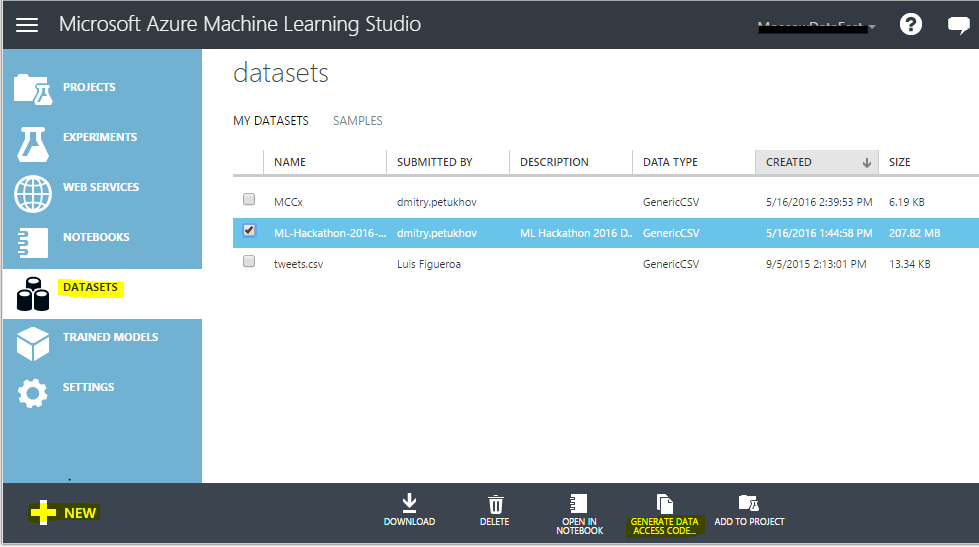Click the Web Services globe icon
This screenshot has height=547, width=979.
pos(32,194)
